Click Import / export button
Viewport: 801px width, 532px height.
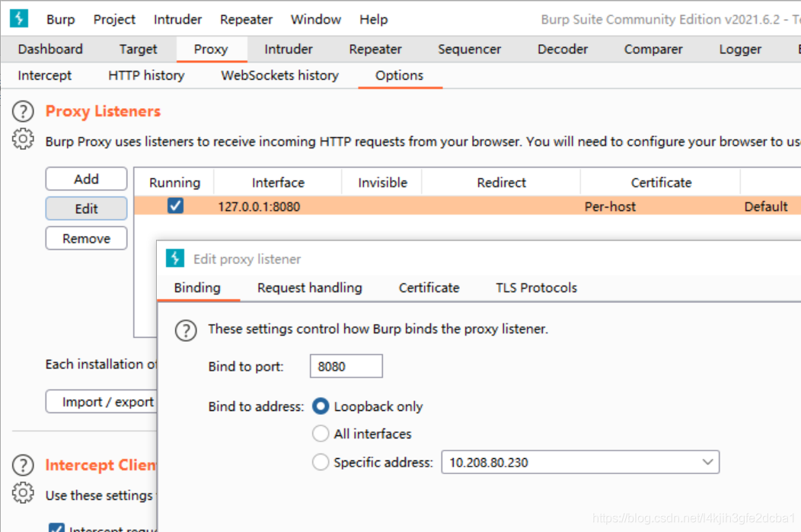102,402
